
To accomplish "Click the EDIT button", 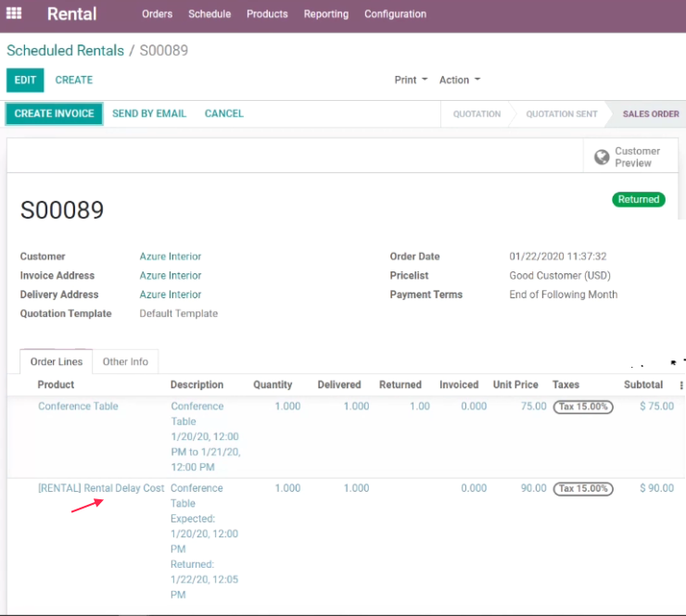I will [25, 80].
